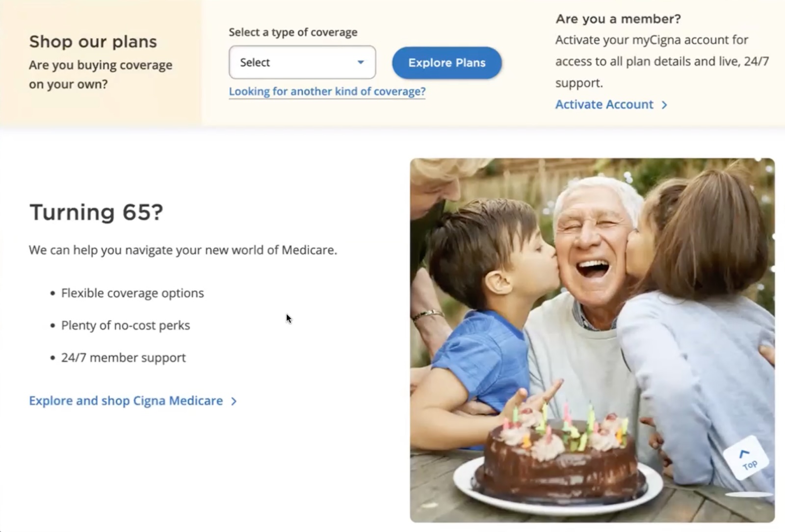Viewport: 785px width, 532px height.
Task: Select '24/7 member support' bullet text
Action: [124, 357]
